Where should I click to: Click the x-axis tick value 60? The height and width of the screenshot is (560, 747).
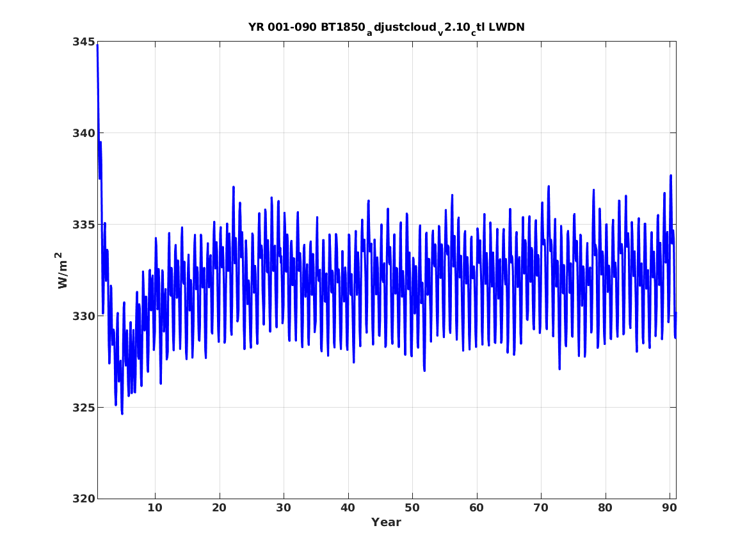point(476,508)
